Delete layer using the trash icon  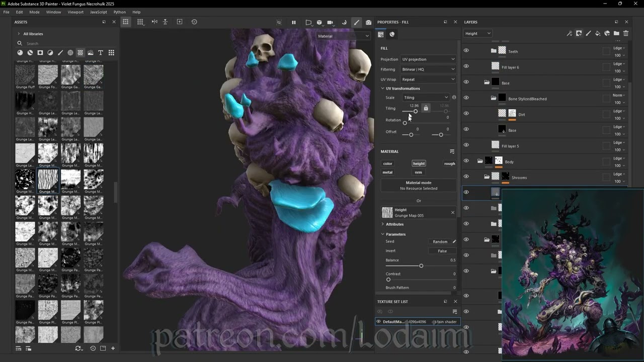(x=626, y=34)
